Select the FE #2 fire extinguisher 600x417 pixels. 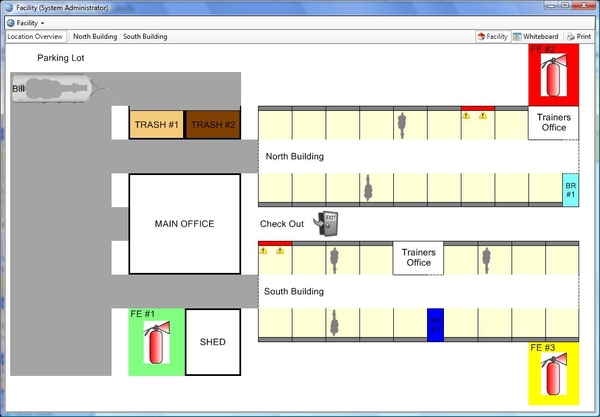pyautogui.click(x=552, y=75)
